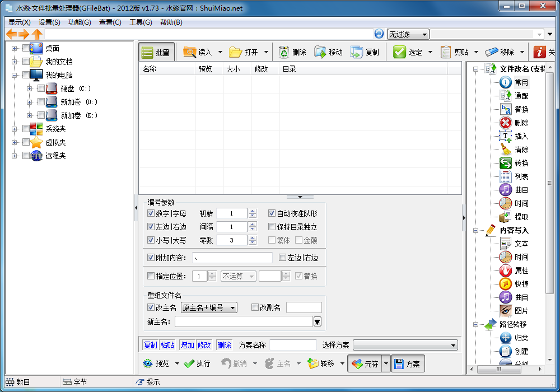
Task: Toggle 改主名 checkbox
Action: [151, 307]
